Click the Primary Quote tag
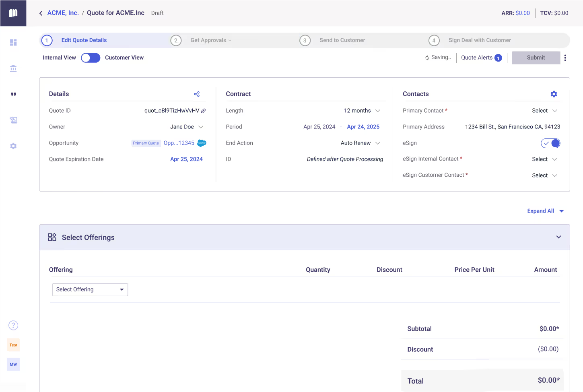 coord(146,143)
